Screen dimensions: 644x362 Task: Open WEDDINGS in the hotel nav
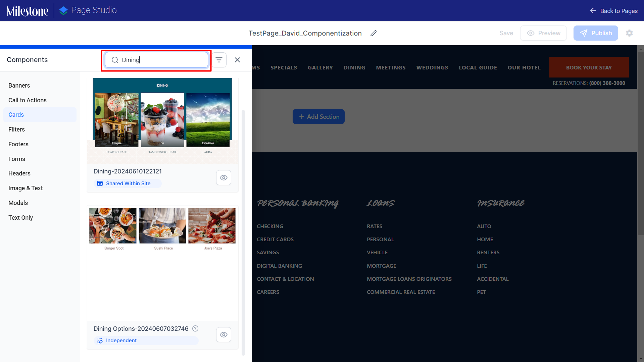(432, 67)
